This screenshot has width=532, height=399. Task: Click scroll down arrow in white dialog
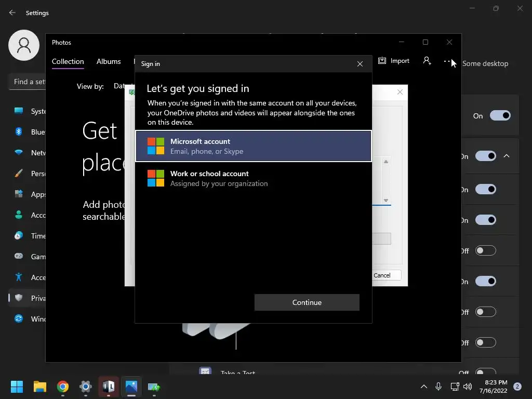(x=386, y=200)
